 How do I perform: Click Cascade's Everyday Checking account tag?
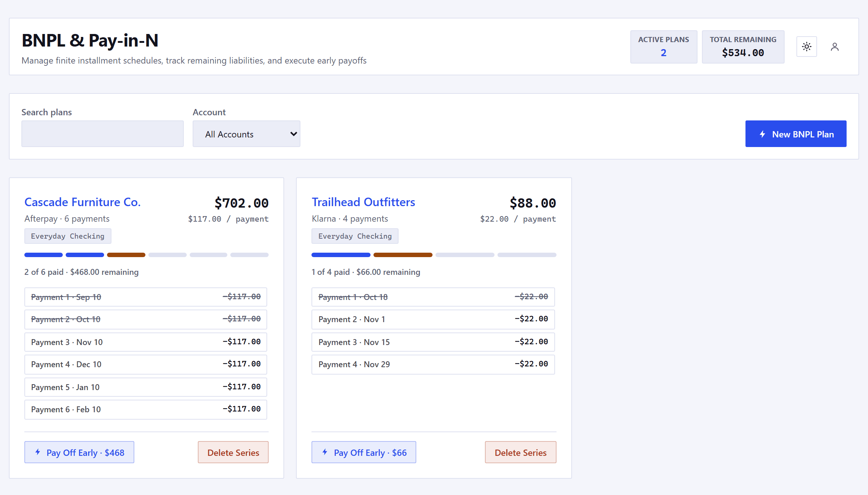[68, 236]
